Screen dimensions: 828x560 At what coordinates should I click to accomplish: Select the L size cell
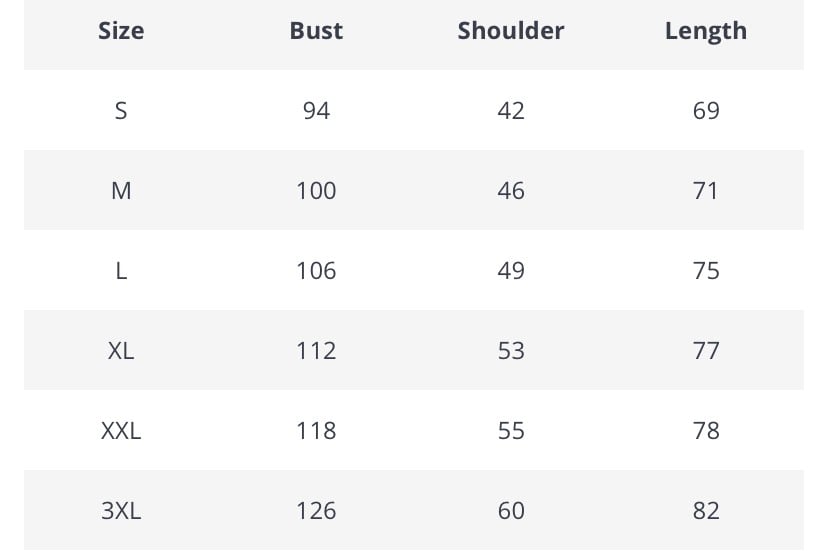121,270
